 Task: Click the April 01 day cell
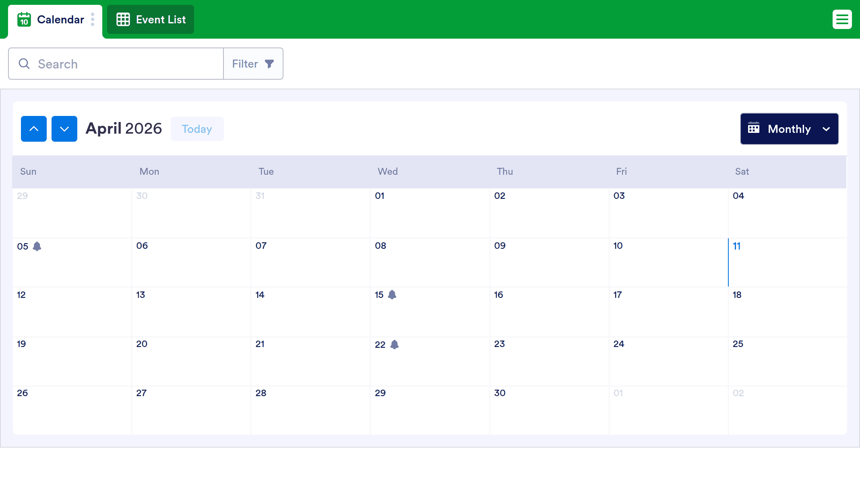pyautogui.click(x=430, y=213)
